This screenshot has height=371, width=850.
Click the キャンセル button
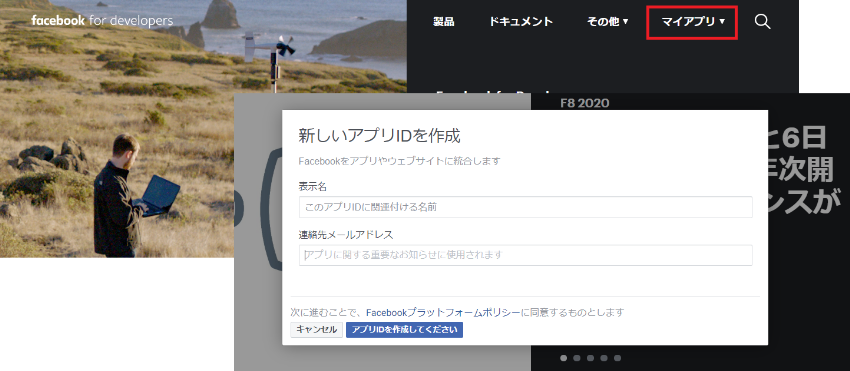click(x=317, y=330)
